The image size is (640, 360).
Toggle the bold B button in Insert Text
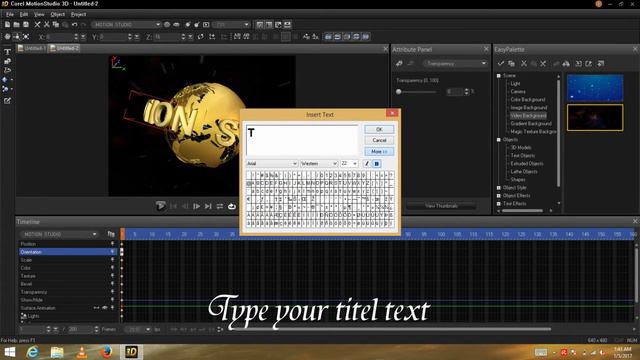377,164
